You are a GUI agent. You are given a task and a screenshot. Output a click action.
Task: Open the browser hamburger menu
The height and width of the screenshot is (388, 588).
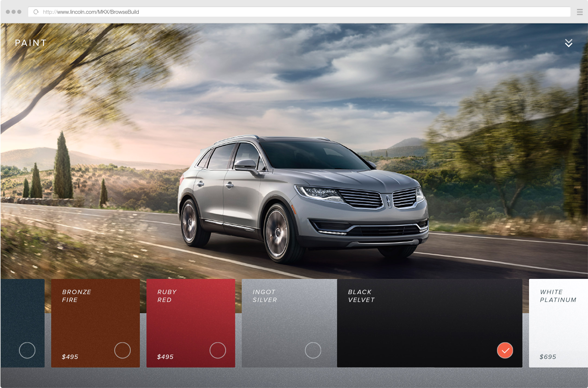(x=580, y=12)
